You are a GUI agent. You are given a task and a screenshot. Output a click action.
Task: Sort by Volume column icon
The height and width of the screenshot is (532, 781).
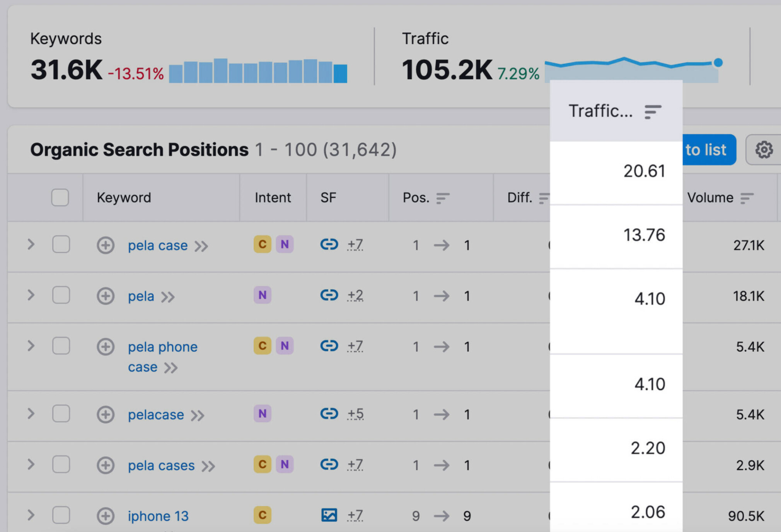point(747,198)
